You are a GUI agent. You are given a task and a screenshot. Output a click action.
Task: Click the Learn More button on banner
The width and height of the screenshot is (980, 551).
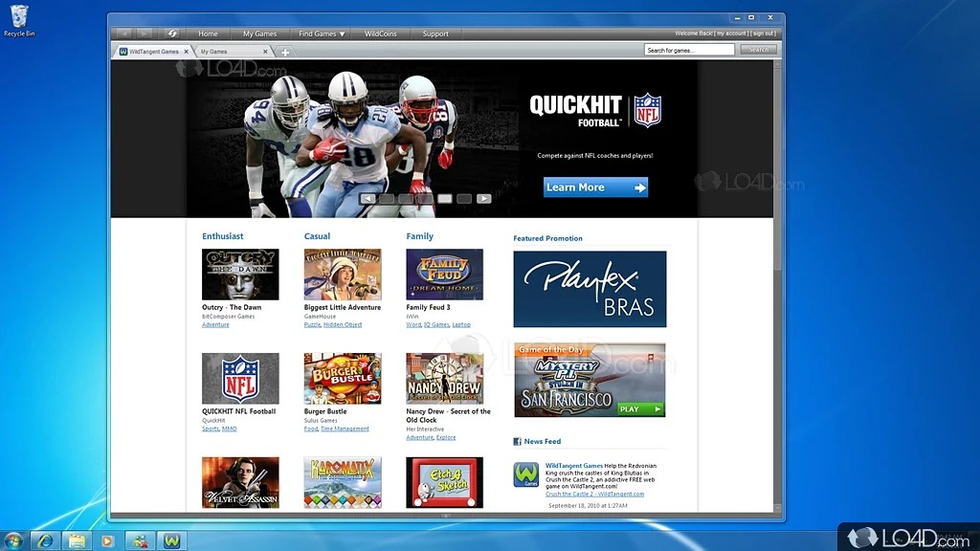click(595, 187)
